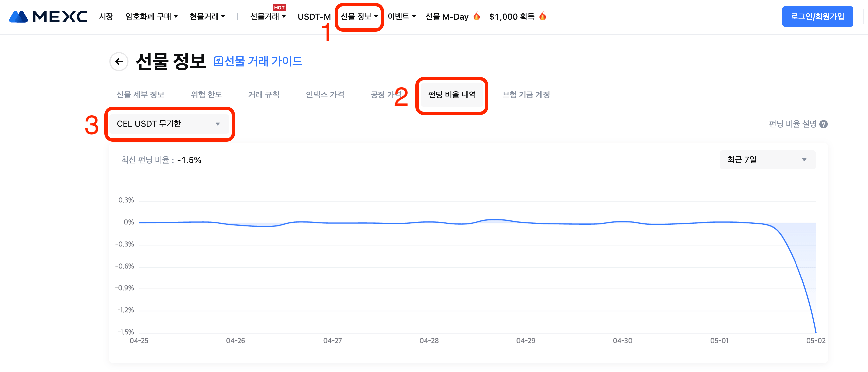868x372 pixels.
Task: Click the fire icon next to 선물 M-Day
Action: 477,16
